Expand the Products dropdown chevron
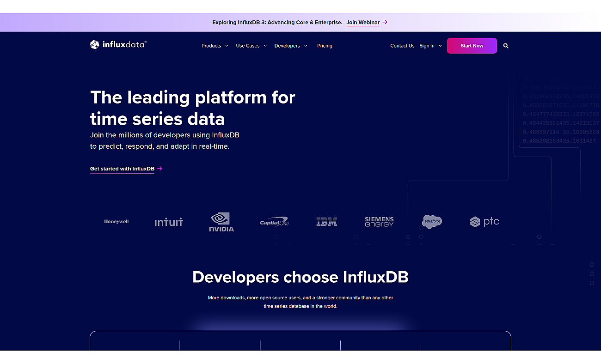Image resolution: width=601 pixels, height=364 pixels. point(227,46)
